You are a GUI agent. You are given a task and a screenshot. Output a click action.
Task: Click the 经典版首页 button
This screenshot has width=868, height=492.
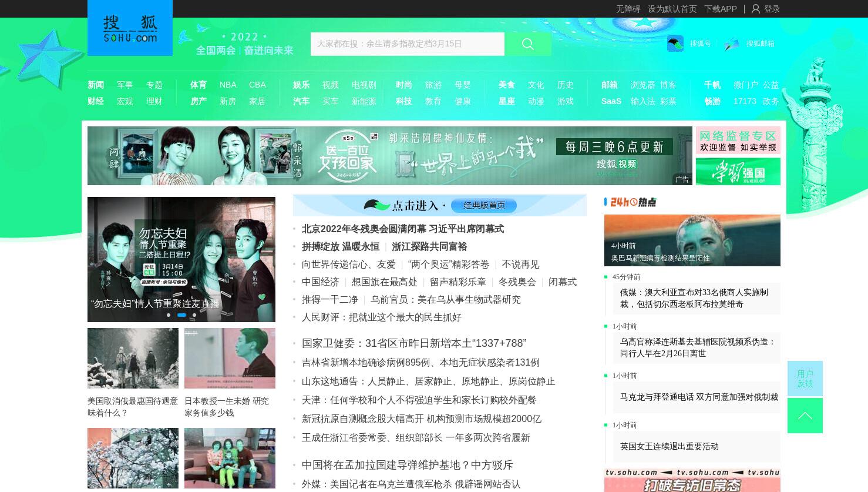(485, 205)
